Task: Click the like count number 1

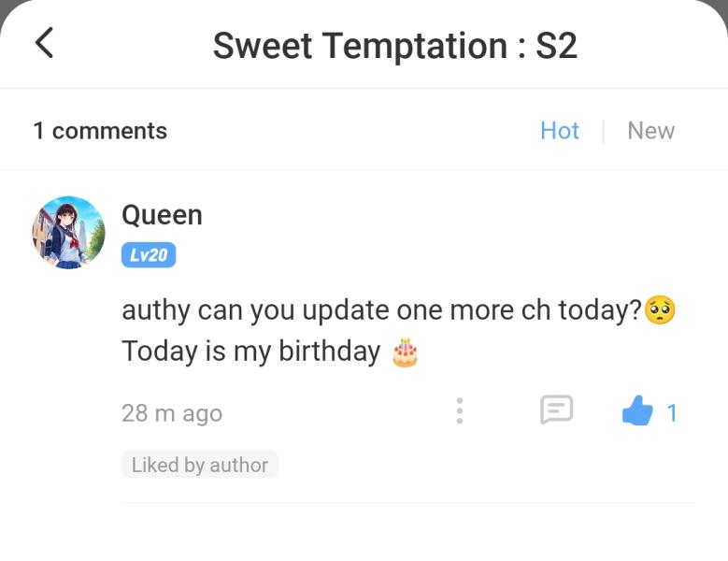Action: tap(672, 412)
